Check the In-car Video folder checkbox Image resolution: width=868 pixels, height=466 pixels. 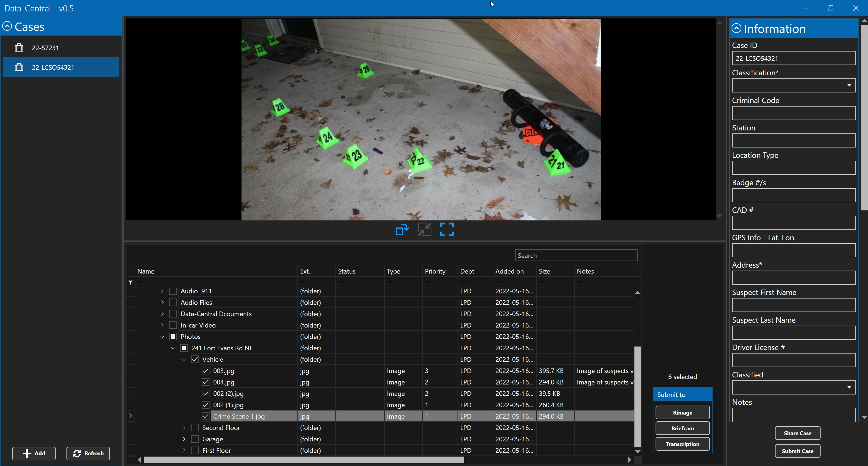tap(173, 325)
